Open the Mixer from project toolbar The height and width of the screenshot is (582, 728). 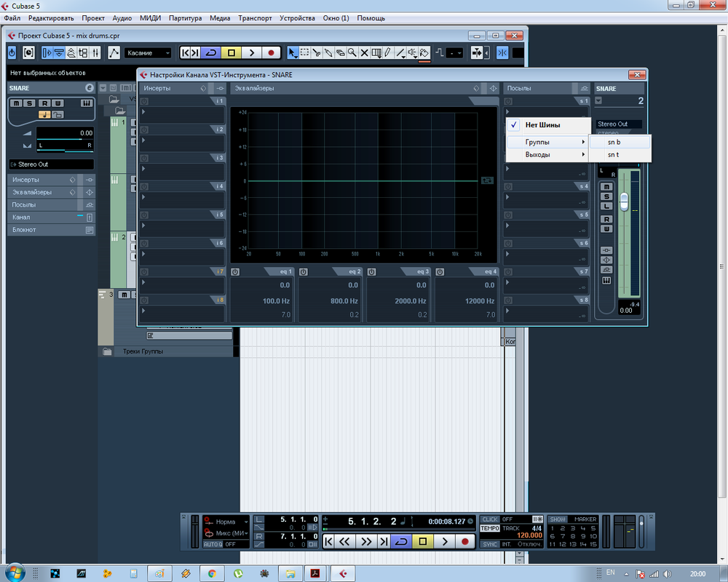(95, 53)
